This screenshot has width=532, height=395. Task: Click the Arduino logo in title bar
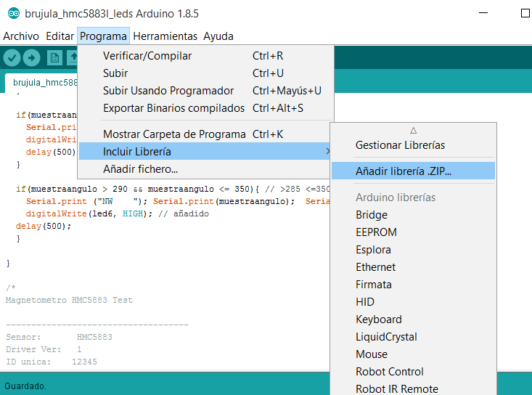coord(12,13)
